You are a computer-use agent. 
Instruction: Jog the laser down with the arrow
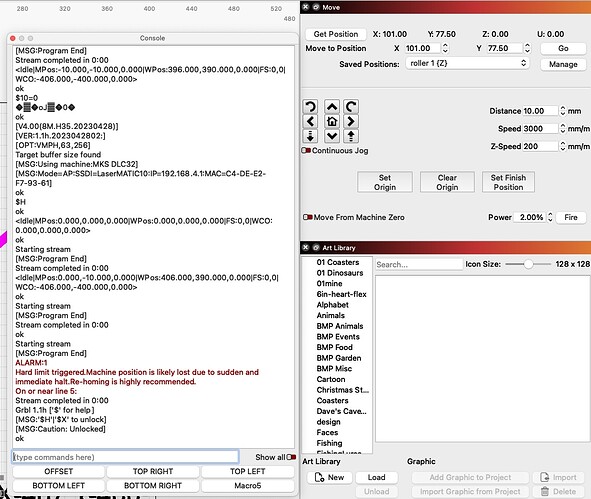point(332,136)
